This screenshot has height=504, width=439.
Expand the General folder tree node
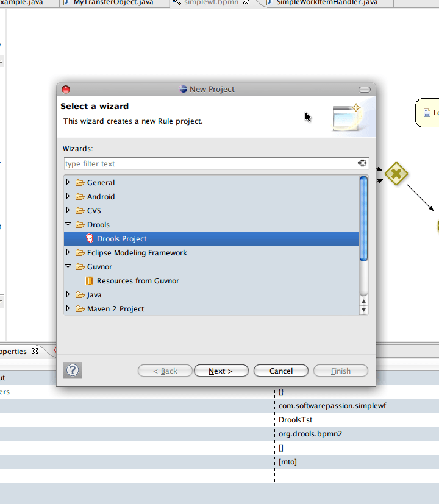click(x=68, y=182)
